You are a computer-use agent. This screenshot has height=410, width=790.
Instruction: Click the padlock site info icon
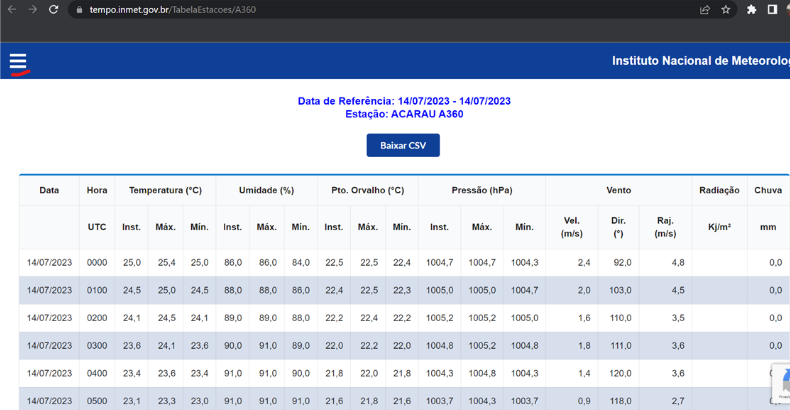tap(79, 9)
